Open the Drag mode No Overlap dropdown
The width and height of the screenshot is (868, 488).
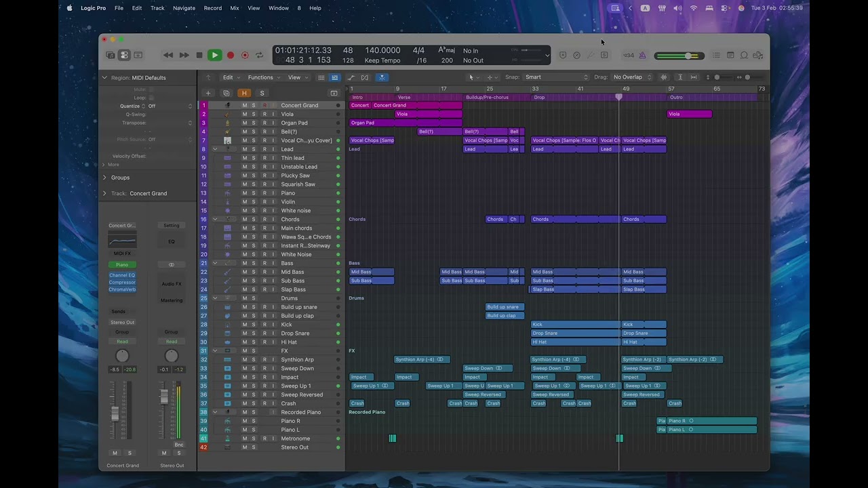pyautogui.click(x=631, y=77)
